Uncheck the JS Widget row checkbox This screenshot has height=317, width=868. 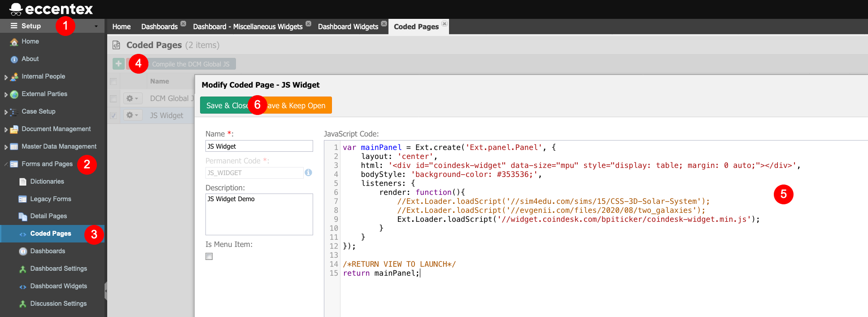113,115
